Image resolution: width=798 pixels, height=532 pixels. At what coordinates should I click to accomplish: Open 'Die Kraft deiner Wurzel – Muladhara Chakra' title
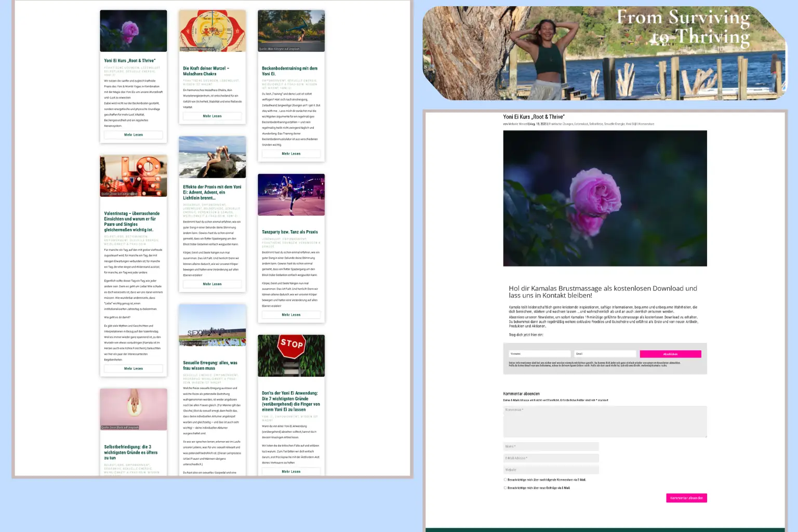click(206, 71)
